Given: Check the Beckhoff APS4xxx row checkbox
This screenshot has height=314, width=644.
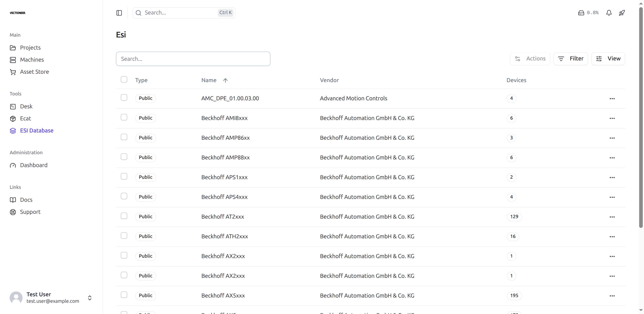Looking at the screenshot, I should (x=124, y=196).
